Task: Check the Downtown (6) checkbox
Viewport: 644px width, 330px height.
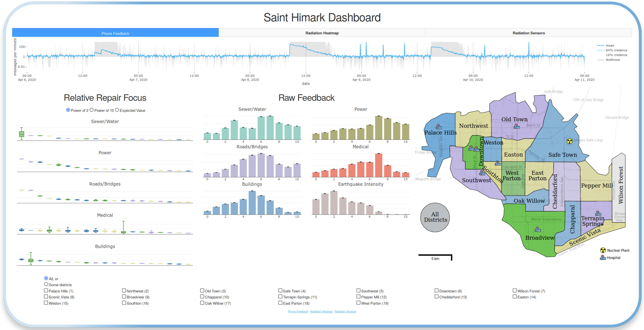Action: (x=437, y=291)
